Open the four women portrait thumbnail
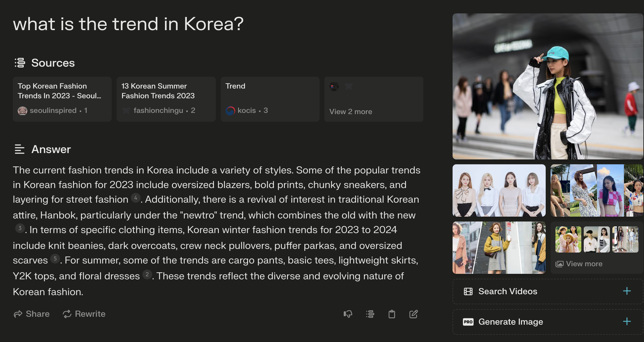This screenshot has width=644, height=342. (499, 190)
